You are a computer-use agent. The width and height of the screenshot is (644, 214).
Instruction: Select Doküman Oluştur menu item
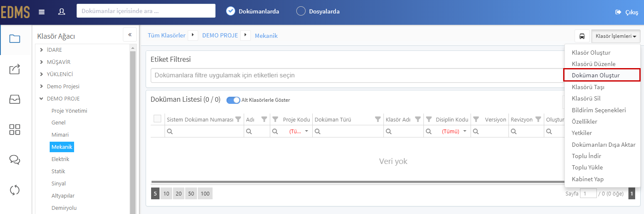601,75
